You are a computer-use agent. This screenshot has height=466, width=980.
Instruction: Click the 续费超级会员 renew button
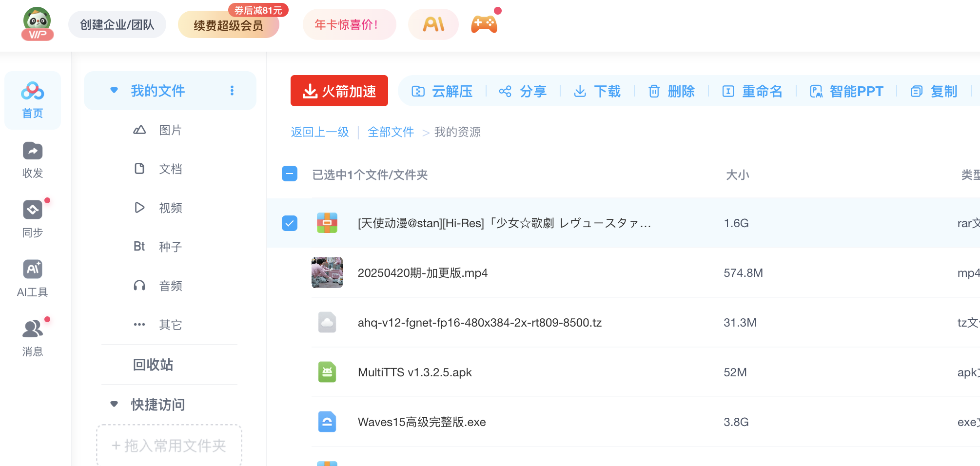pyautogui.click(x=228, y=25)
